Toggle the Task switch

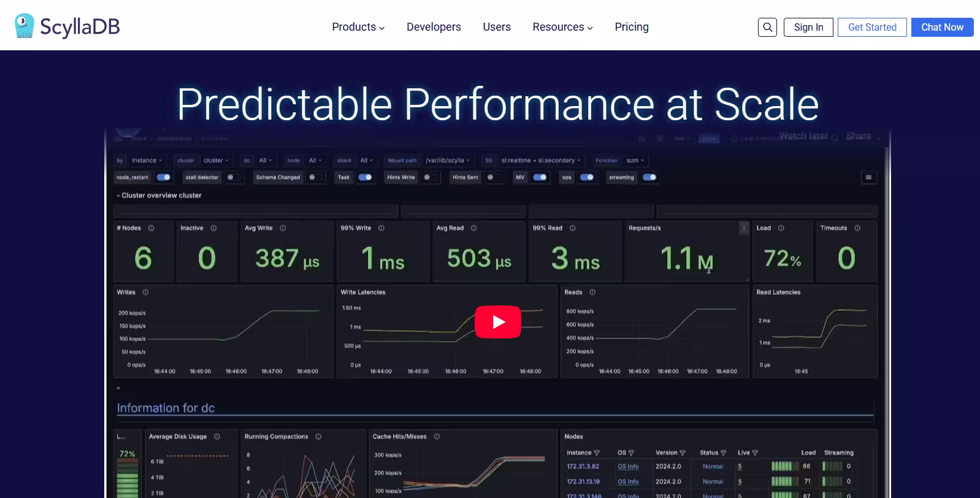(x=365, y=177)
